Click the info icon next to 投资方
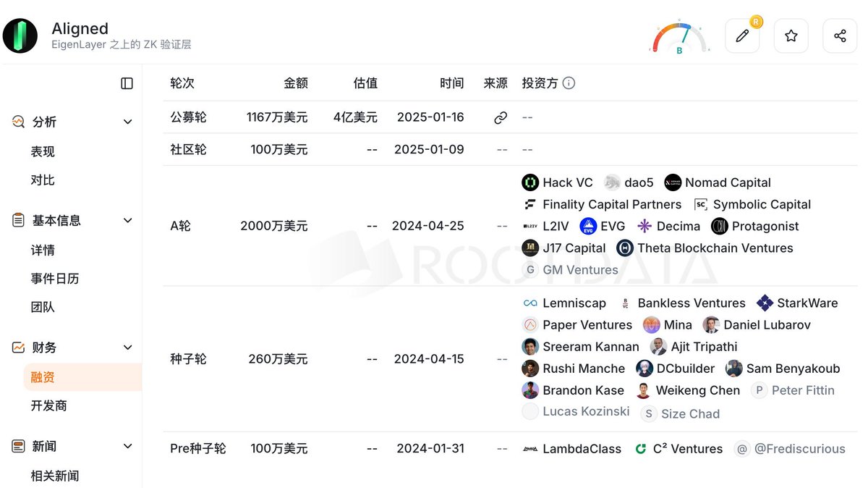 [x=569, y=83]
